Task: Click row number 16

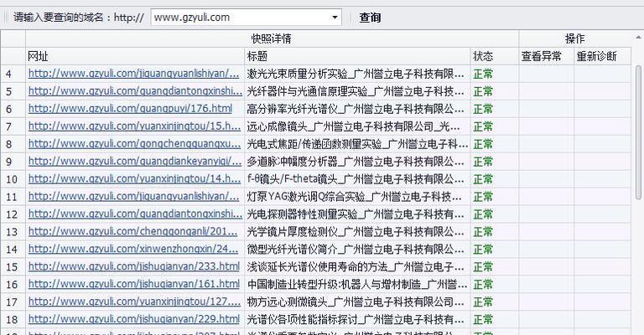Action: 12,285
